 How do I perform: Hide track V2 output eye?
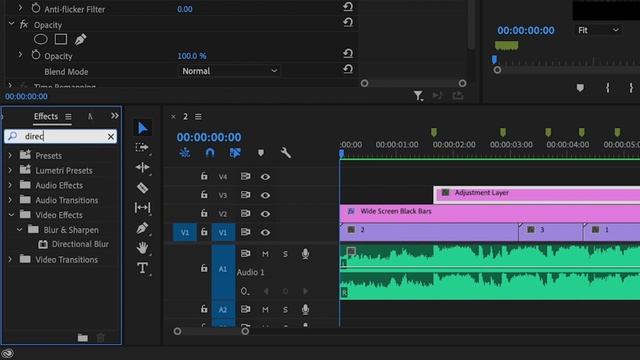point(265,213)
